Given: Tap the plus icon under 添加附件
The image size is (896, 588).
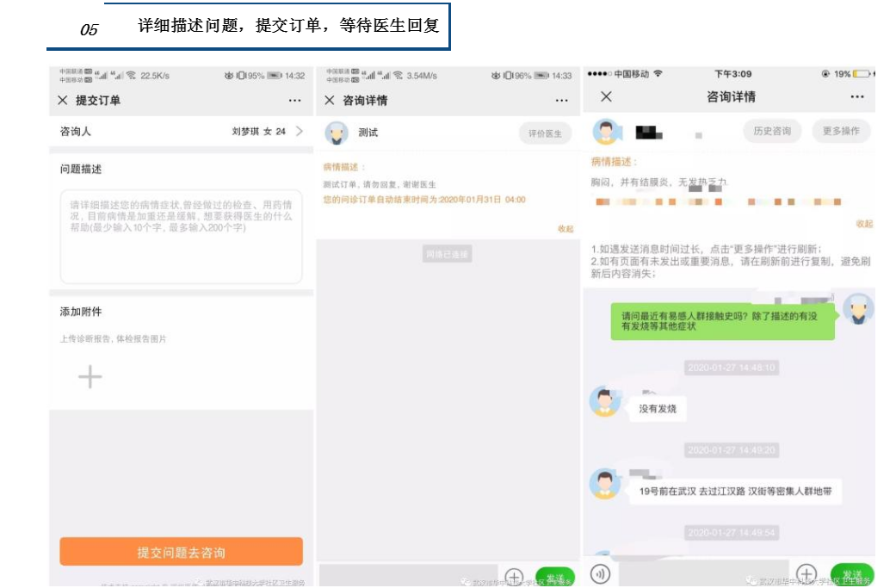Looking at the screenshot, I should tap(90, 377).
